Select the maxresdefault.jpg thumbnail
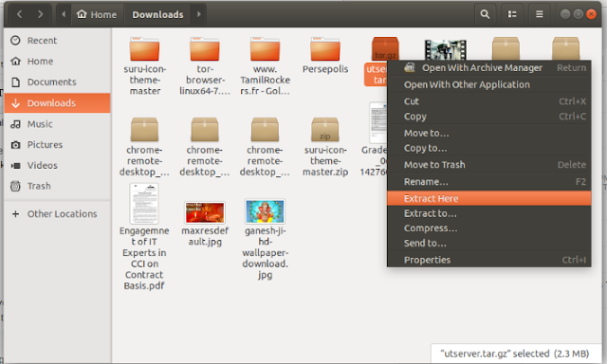This screenshot has height=364, width=607. pos(205,212)
